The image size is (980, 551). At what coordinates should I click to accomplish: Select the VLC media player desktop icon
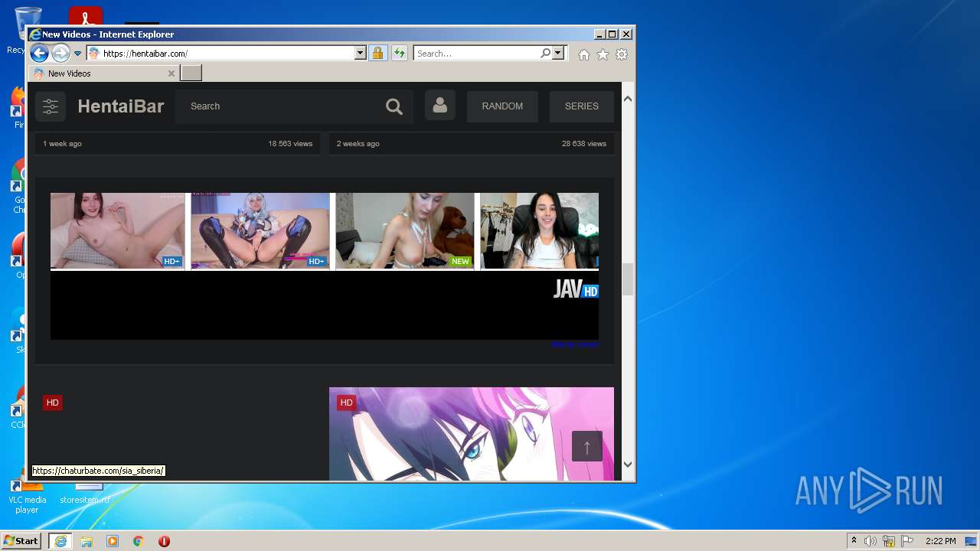[x=28, y=497]
